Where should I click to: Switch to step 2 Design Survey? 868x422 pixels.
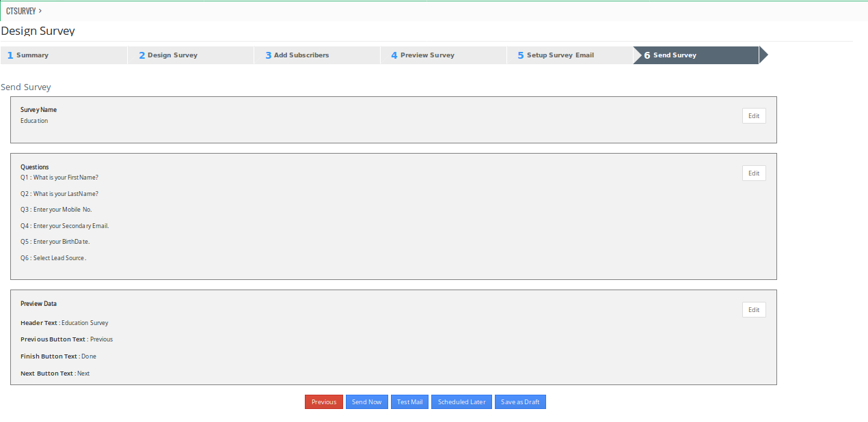(x=191, y=55)
